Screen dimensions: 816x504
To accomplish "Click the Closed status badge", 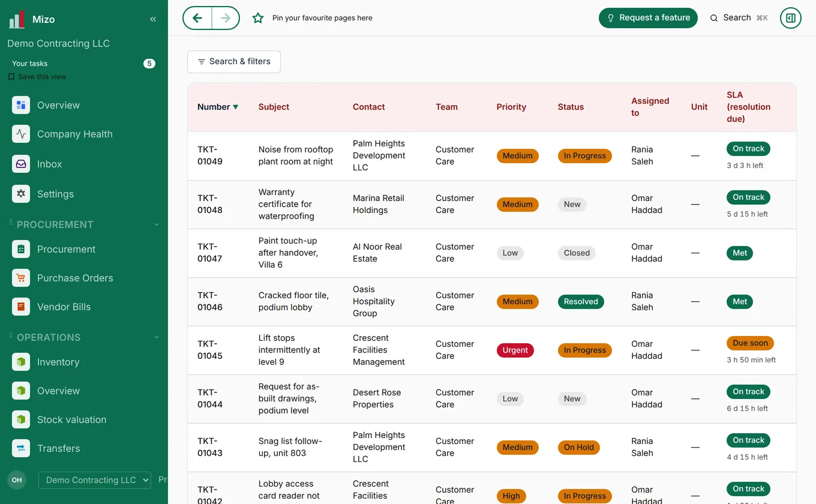I will 577,253.
